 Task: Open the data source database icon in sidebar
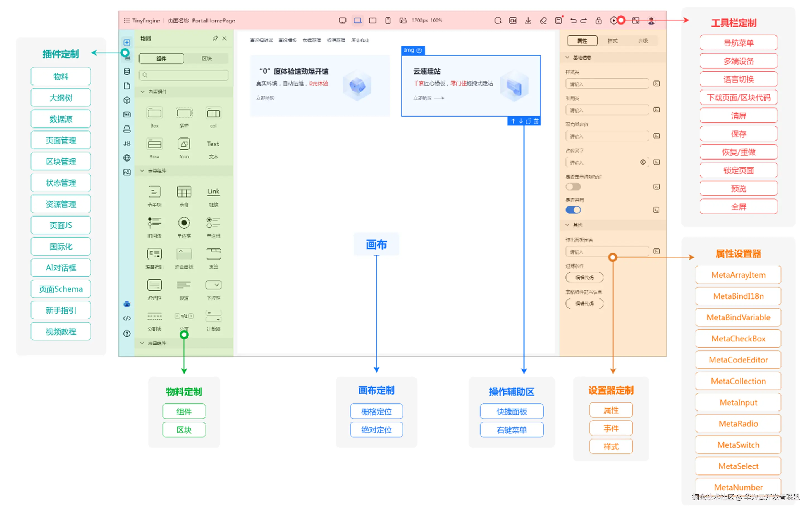click(127, 72)
